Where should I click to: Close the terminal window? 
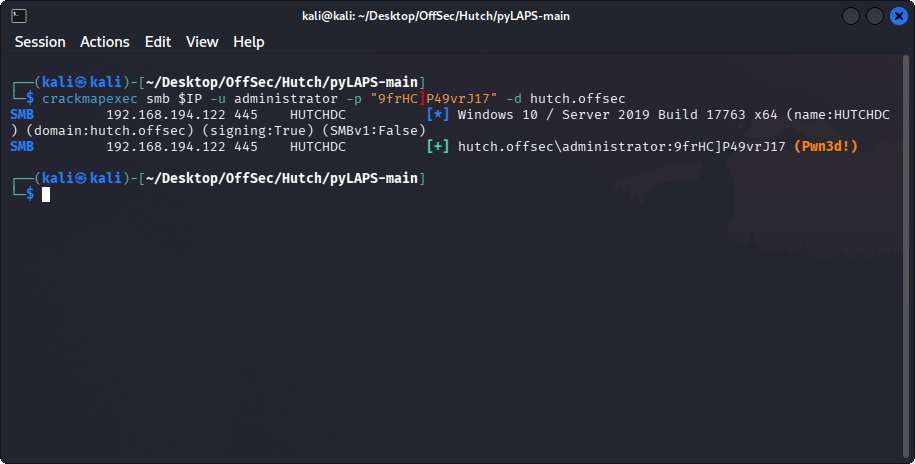point(899,16)
